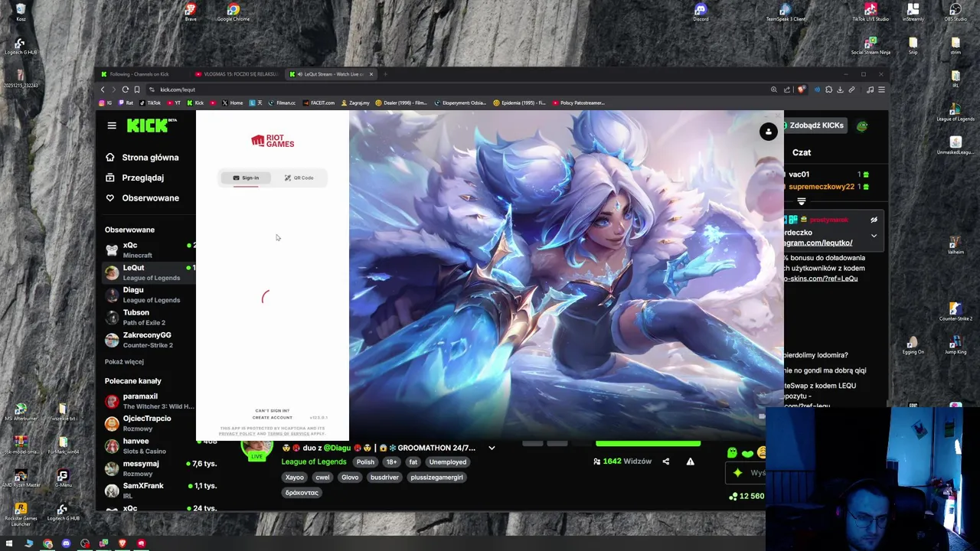Open League of Legends category link

tap(314, 461)
